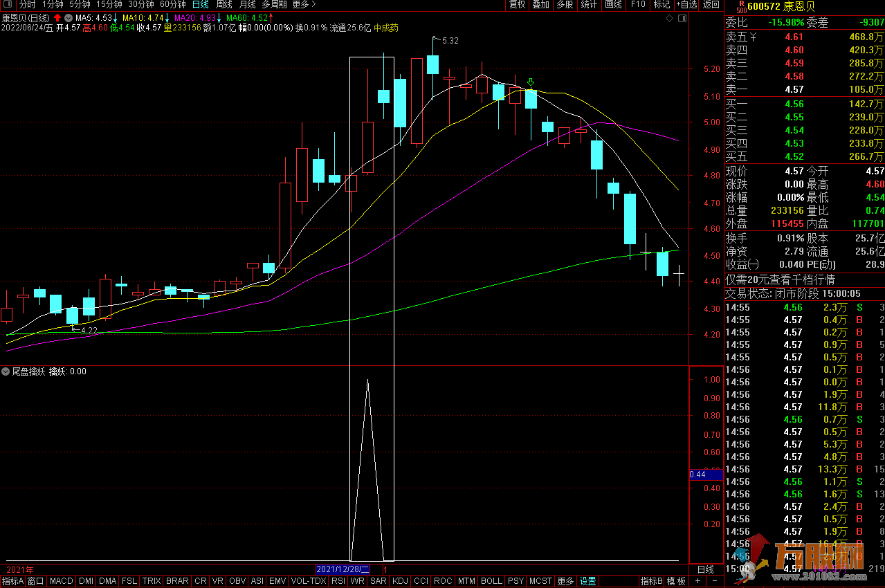Click the 统计 statistics button

(x=589, y=5)
